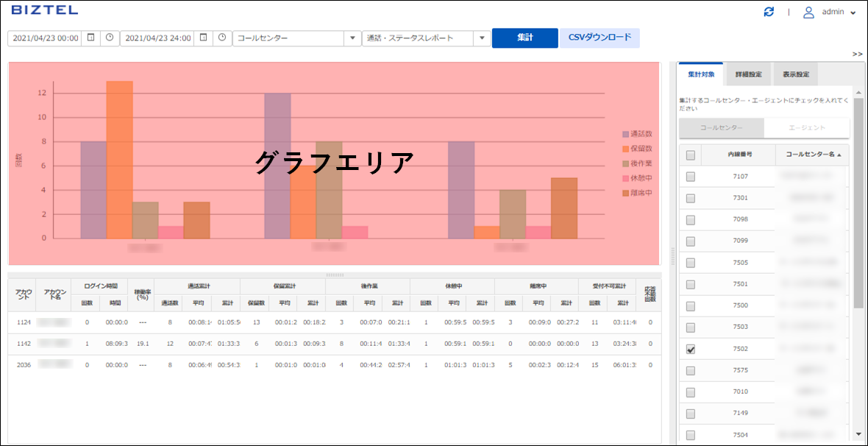Click the 19.1 utilization value cell
The height and width of the screenshot is (446, 868).
pos(142,344)
